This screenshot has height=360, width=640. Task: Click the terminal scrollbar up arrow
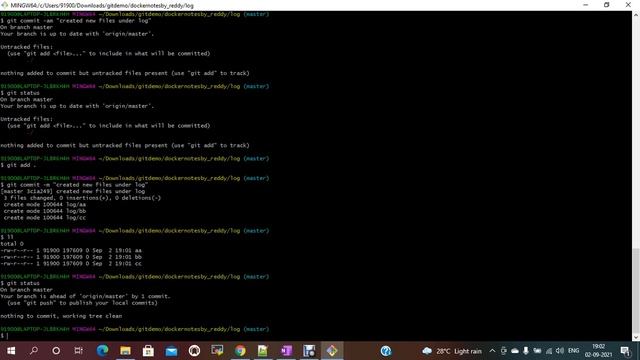pos(636,15)
